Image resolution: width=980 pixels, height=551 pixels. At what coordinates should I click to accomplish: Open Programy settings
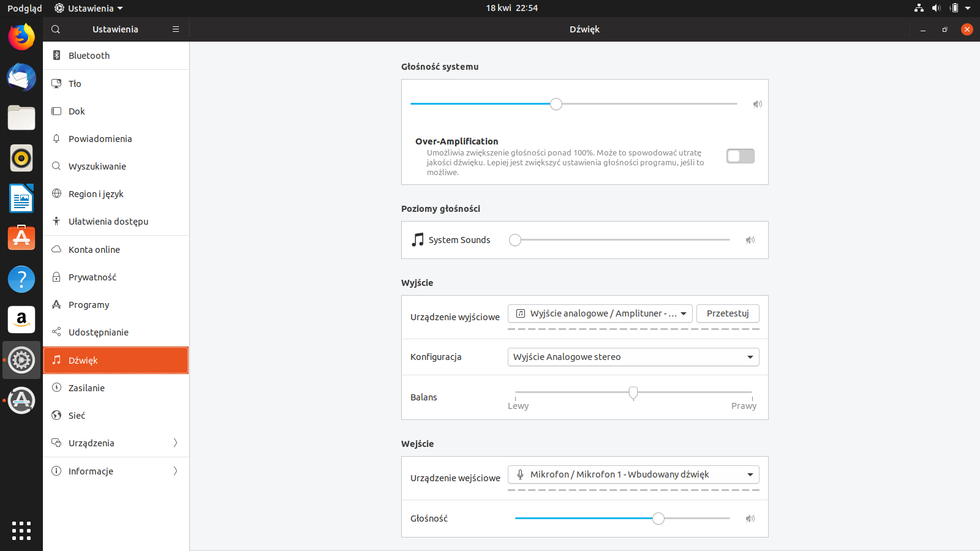116,305
